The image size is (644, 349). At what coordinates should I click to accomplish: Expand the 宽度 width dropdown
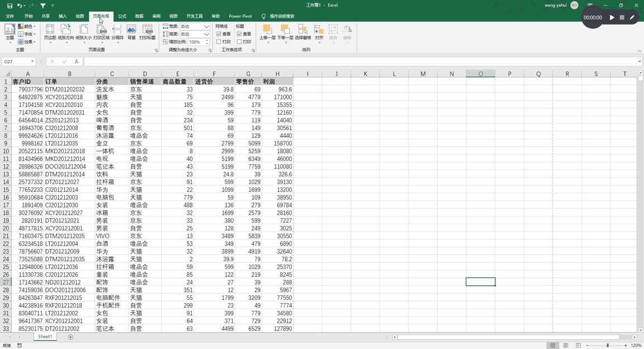click(x=207, y=26)
